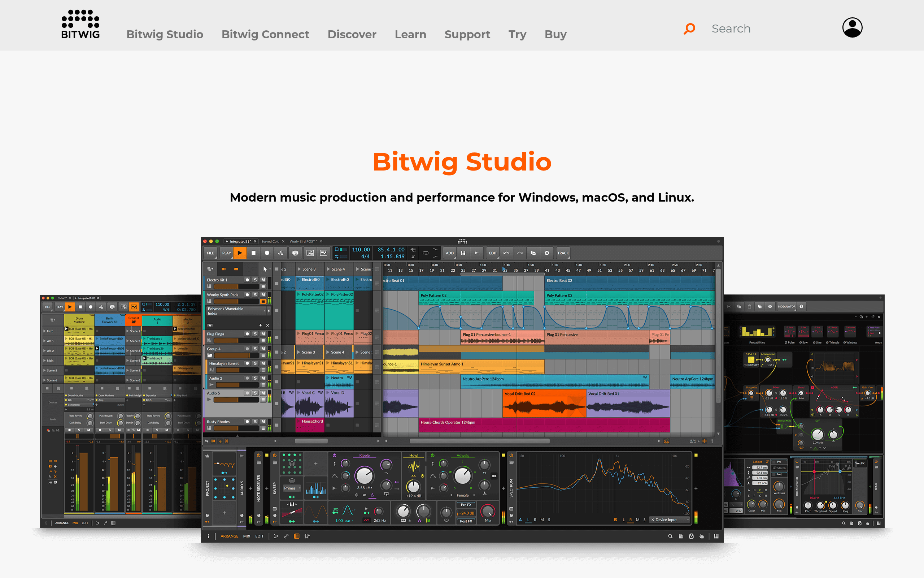Click the orange play button in main transport
Image resolution: width=924 pixels, height=578 pixels.
pos(240,253)
